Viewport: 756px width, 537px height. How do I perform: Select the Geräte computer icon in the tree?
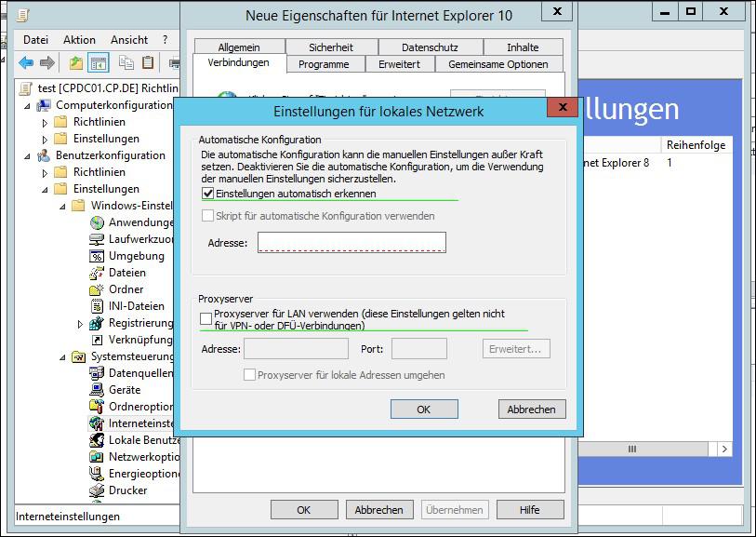coord(97,390)
